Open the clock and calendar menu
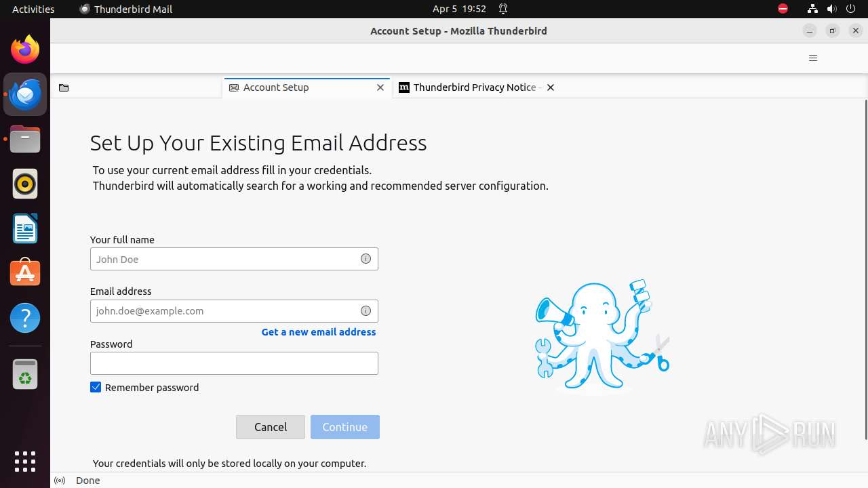Image resolution: width=868 pixels, height=488 pixels. click(x=459, y=9)
